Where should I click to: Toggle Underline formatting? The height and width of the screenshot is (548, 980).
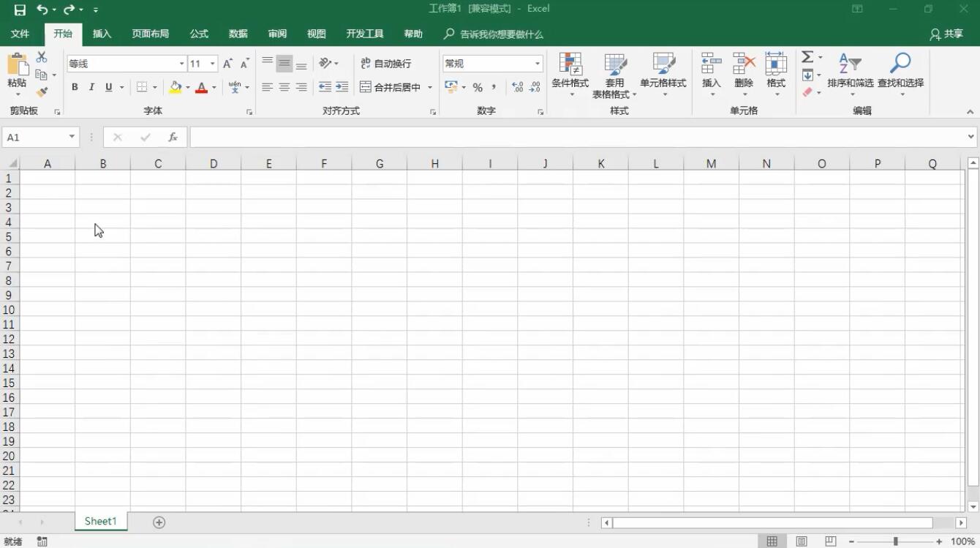(x=109, y=87)
